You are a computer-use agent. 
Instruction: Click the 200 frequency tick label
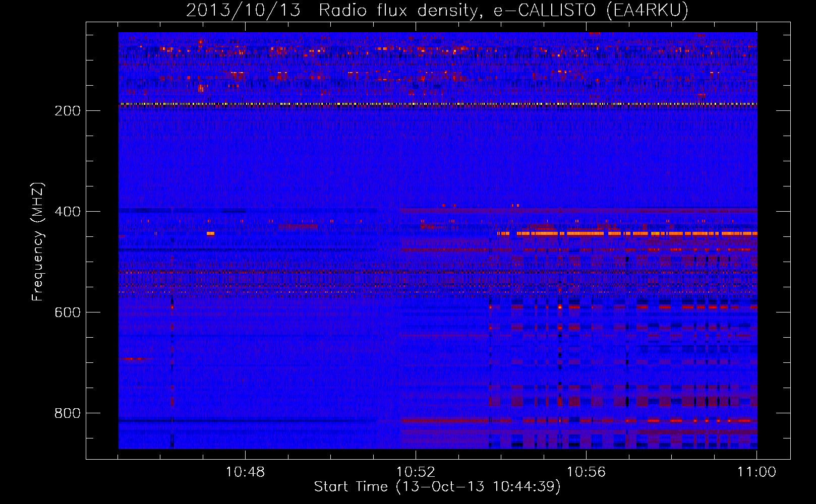tap(68, 111)
